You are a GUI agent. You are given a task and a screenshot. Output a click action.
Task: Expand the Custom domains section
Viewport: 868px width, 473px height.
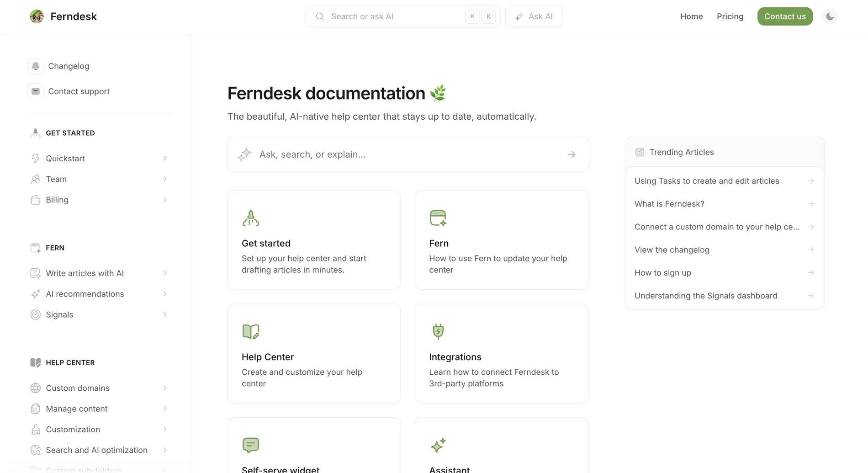[165, 388]
